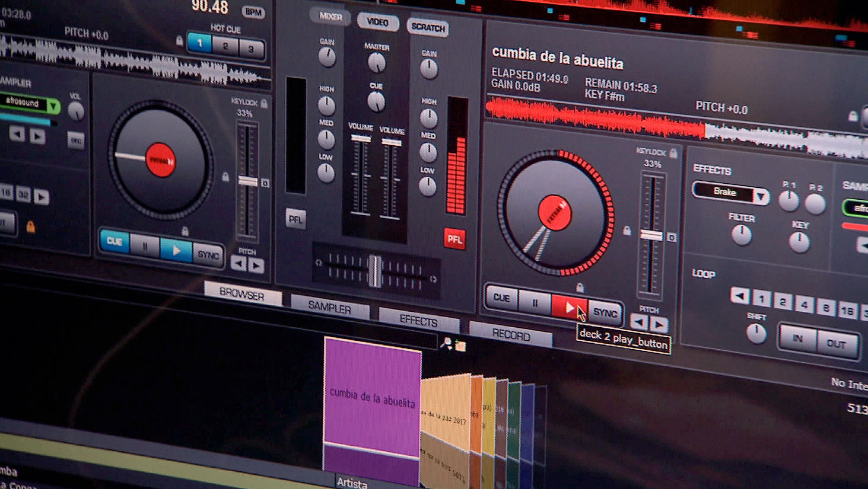Toggle the red PFL button

pyautogui.click(x=454, y=239)
